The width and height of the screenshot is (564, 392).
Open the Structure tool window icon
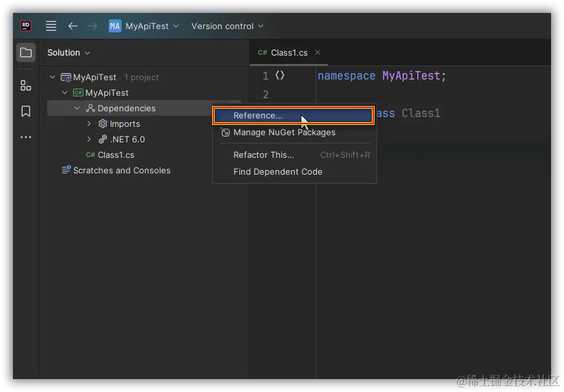[26, 85]
